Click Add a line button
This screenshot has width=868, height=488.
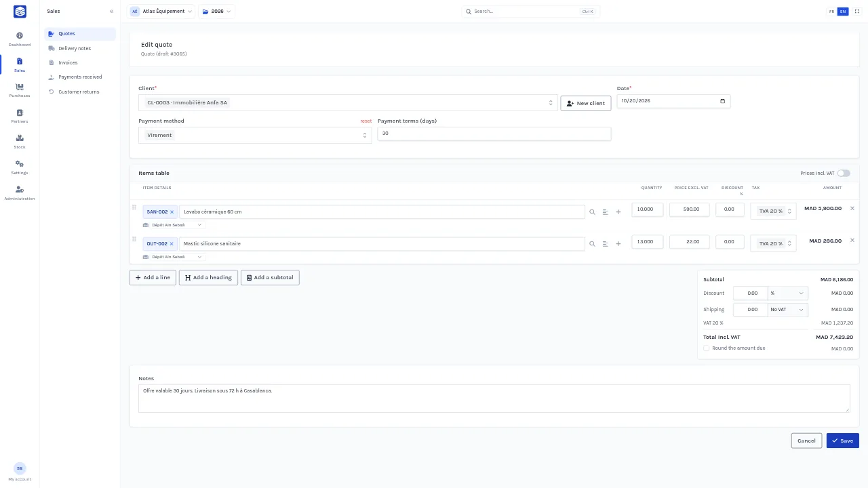[x=153, y=278]
